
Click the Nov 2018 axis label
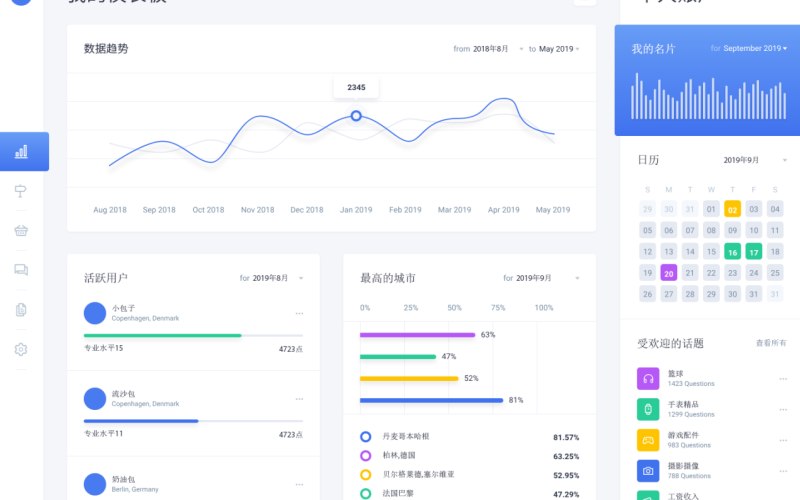(257, 210)
